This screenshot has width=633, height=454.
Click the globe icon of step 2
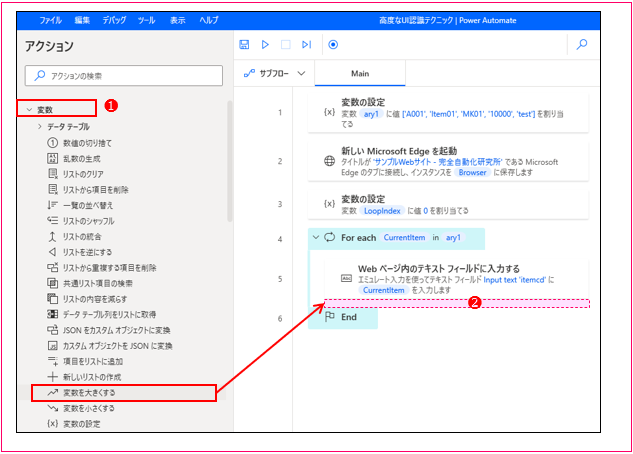tap(329, 161)
